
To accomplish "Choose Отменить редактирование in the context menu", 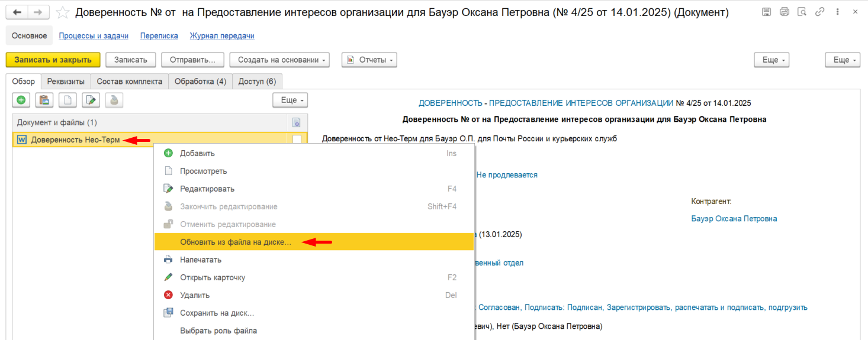I will 314,224.
